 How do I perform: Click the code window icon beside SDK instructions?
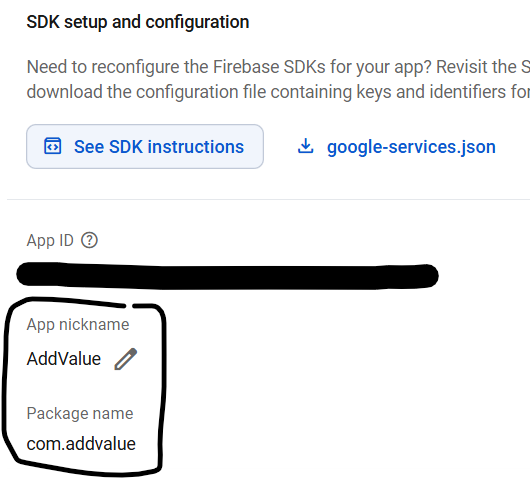click(53, 146)
